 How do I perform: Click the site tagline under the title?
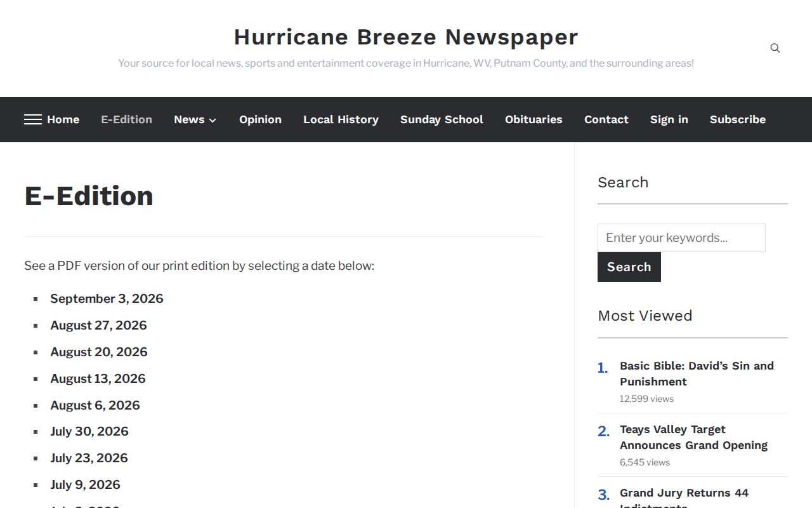406,63
